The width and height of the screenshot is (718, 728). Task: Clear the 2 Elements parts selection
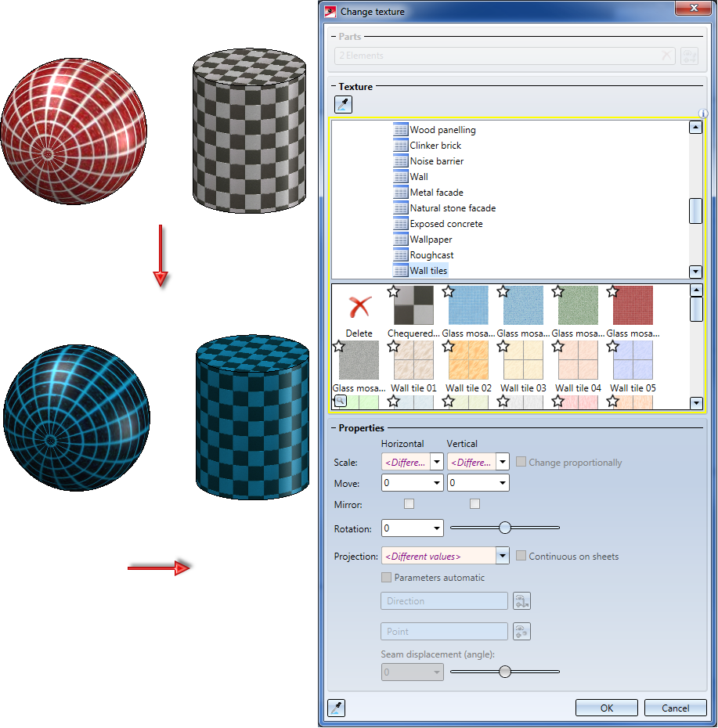pyautogui.click(x=666, y=56)
